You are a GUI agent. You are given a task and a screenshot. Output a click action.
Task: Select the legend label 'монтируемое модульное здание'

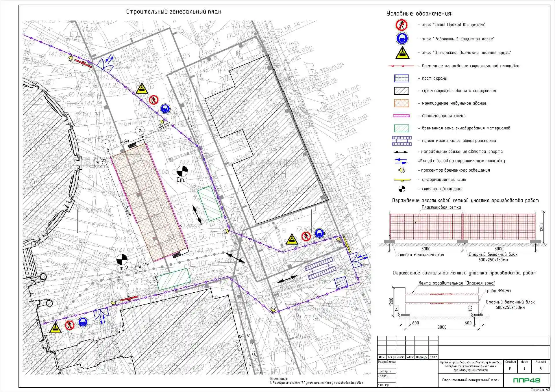454,103
